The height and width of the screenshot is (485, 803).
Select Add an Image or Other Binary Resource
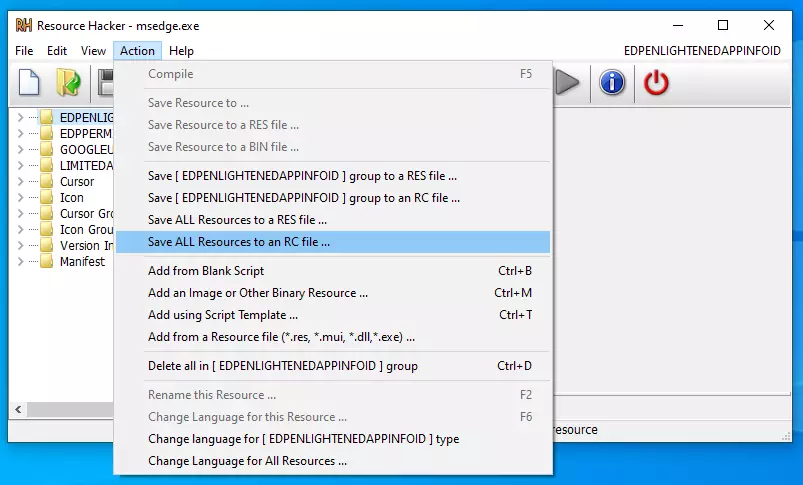click(333, 292)
